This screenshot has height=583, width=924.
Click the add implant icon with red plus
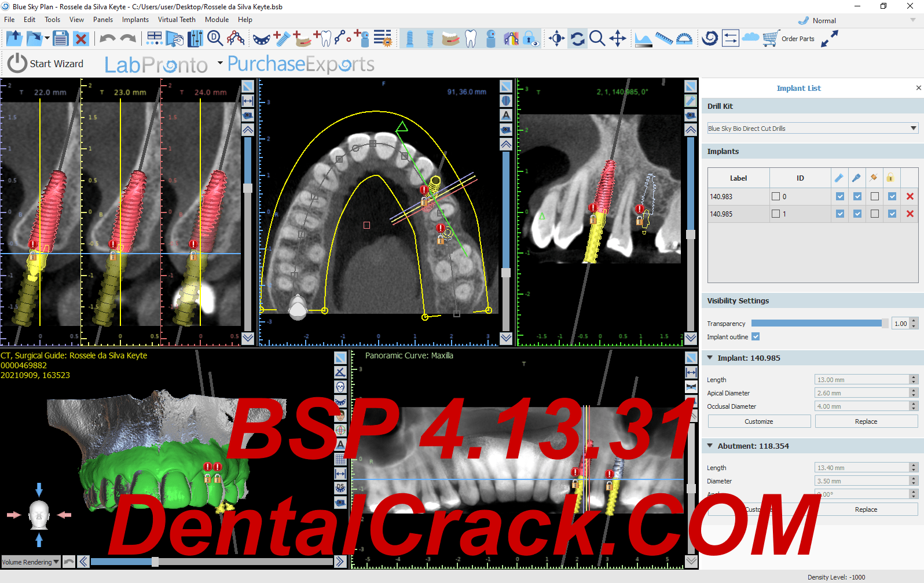click(x=281, y=39)
